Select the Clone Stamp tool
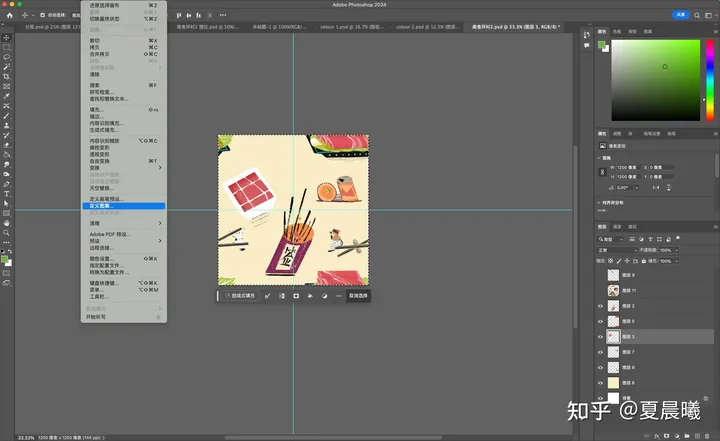The width and height of the screenshot is (720, 441). pyautogui.click(x=6, y=125)
